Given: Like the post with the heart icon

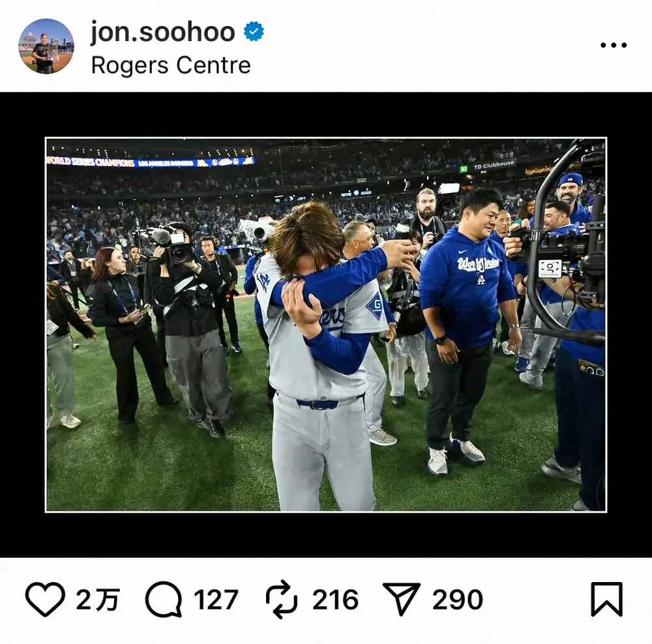Looking at the screenshot, I should point(45,599).
